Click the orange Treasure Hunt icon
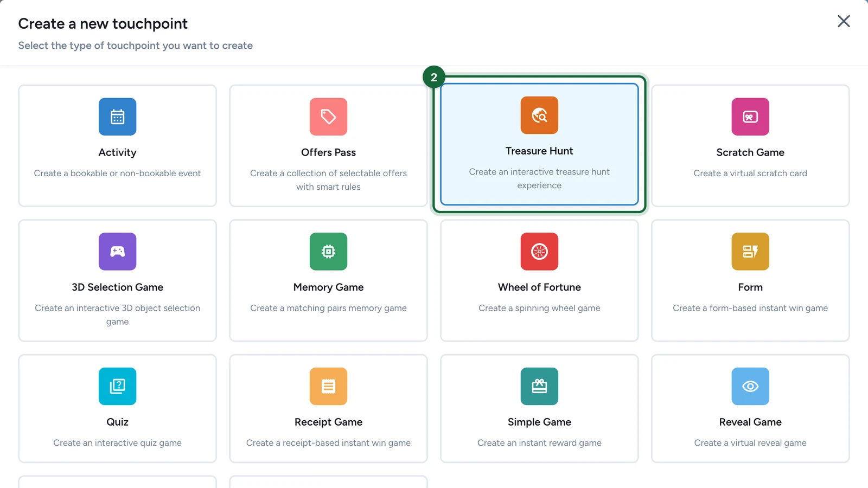 click(x=539, y=115)
